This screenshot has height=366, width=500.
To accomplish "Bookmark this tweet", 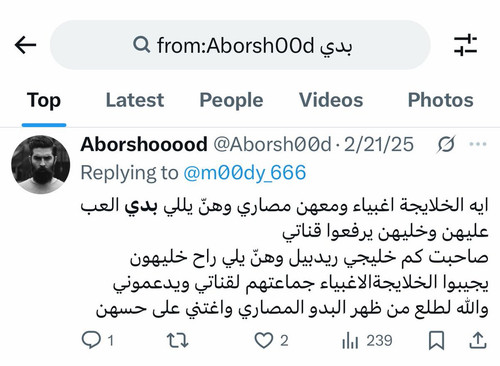I will click(x=436, y=340).
